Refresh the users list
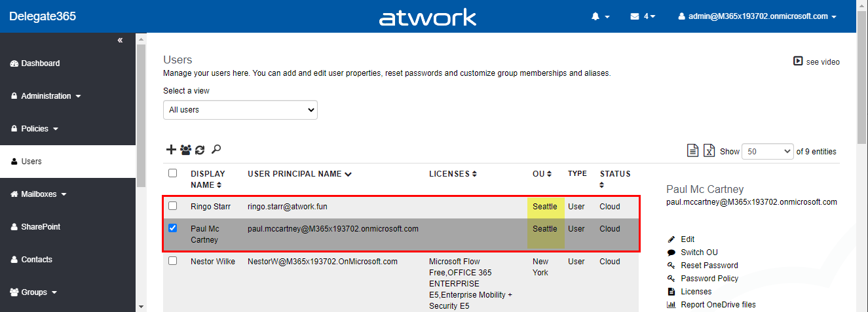Screen dimensions: 868x312 200,150
